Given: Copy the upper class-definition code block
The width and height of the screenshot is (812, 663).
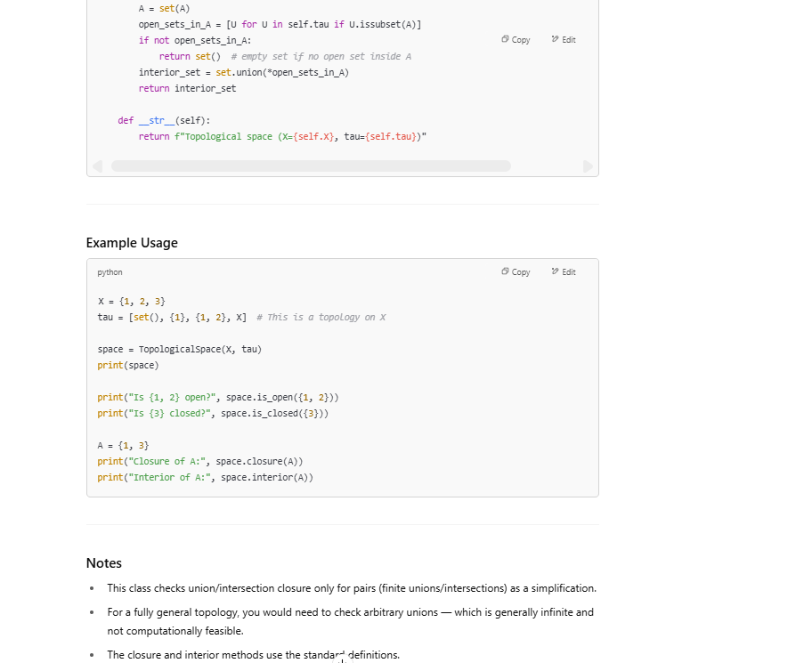Looking at the screenshot, I should click(516, 40).
